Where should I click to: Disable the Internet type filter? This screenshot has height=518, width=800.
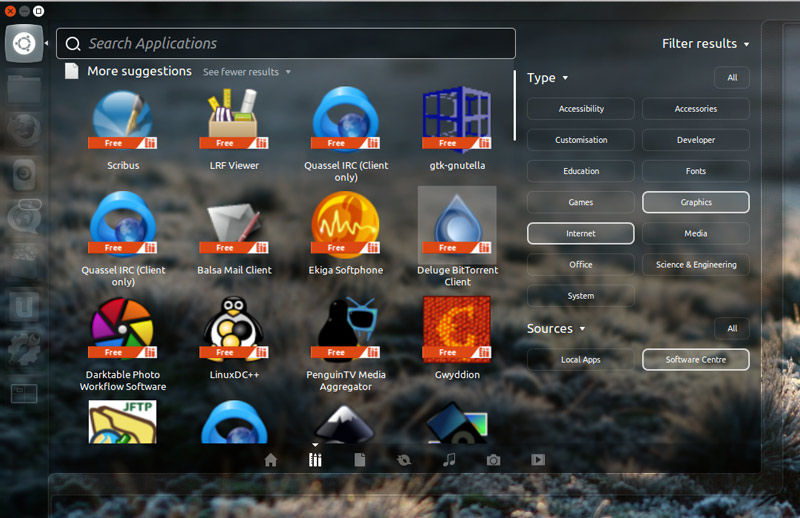tap(581, 233)
